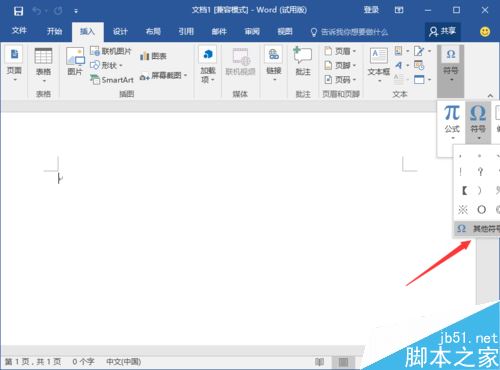Open the Ribbon Display Options icon
Screen dimensions: 500x370
coord(399,10)
